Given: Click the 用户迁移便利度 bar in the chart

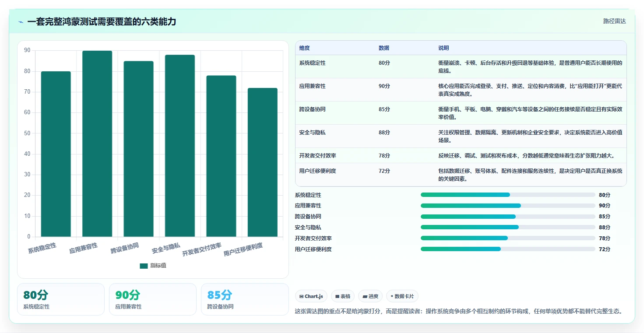Looking at the screenshot, I should pos(263,162).
